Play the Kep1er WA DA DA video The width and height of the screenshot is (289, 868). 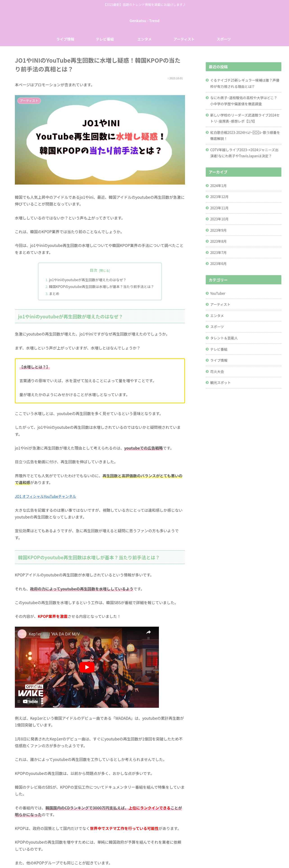click(87, 667)
